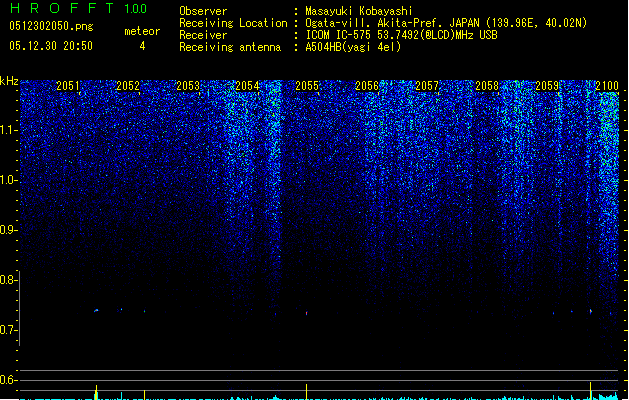Select the antenna value A504HB(yagi 4el)
Screen dimensions: 629x400
click(353, 47)
